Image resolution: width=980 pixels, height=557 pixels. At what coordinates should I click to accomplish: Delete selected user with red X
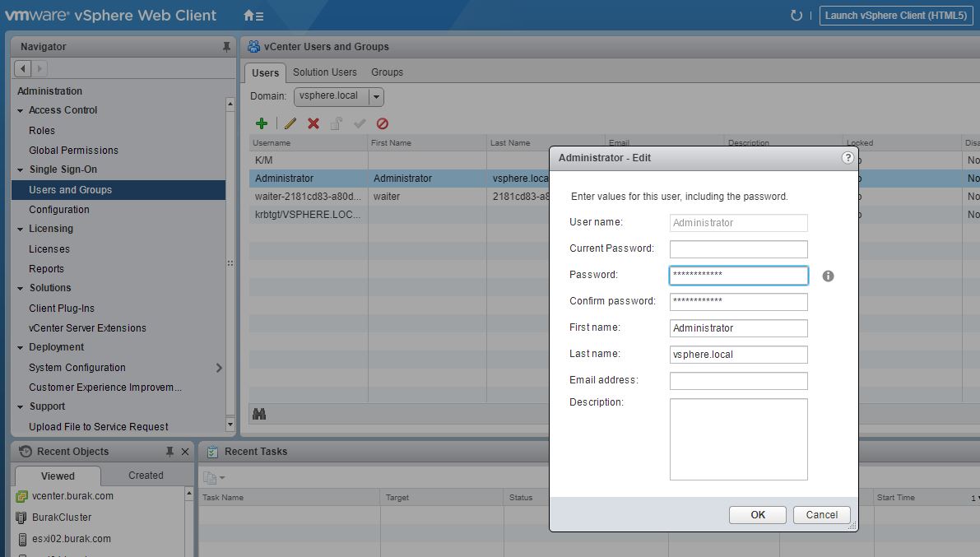(314, 123)
